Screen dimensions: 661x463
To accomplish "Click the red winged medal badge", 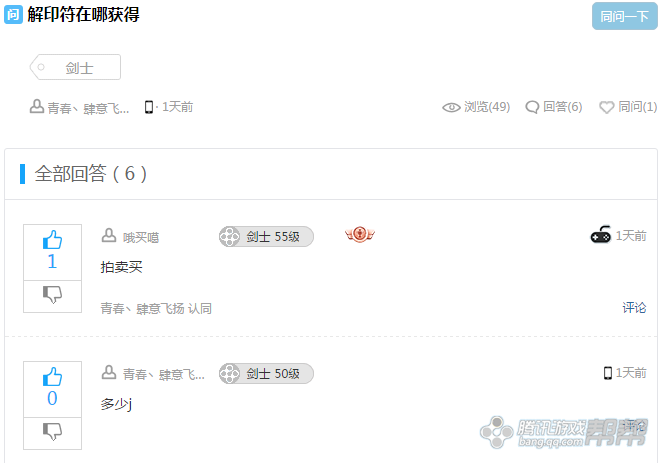I will click(x=360, y=234).
